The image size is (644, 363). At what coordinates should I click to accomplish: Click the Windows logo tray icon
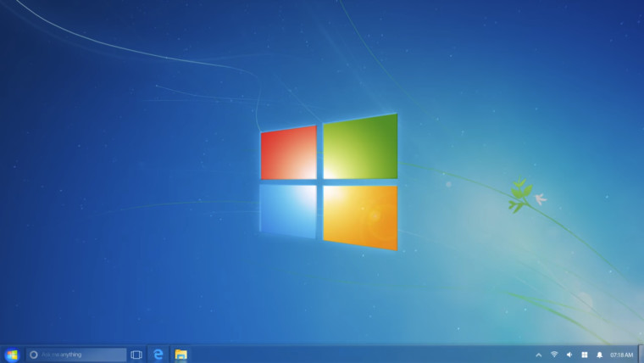click(x=585, y=355)
